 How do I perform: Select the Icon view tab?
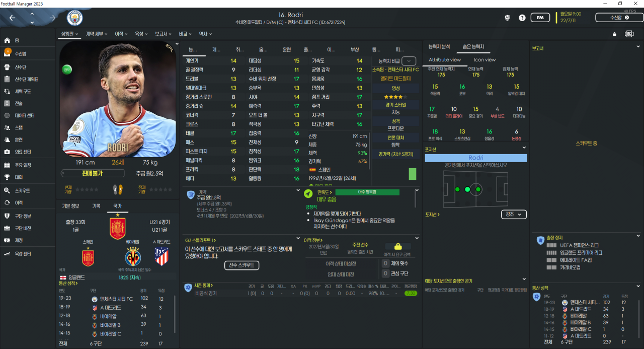click(x=485, y=59)
